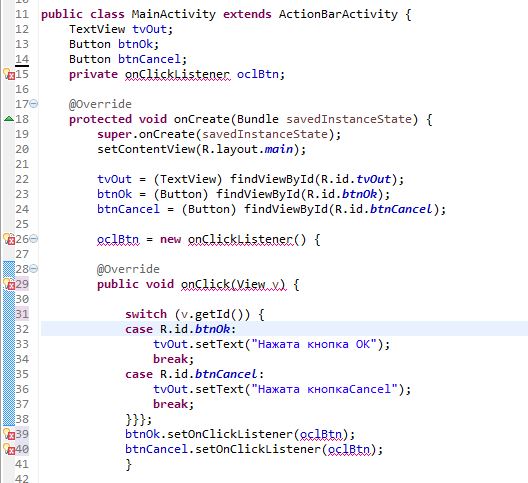Click the closing braces '}}};' on line 38
The image size is (528, 483).
pyautogui.click(x=139, y=420)
